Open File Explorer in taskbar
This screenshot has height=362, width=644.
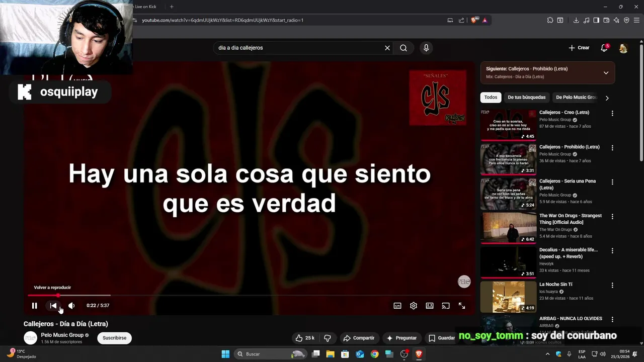[x=331, y=354]
